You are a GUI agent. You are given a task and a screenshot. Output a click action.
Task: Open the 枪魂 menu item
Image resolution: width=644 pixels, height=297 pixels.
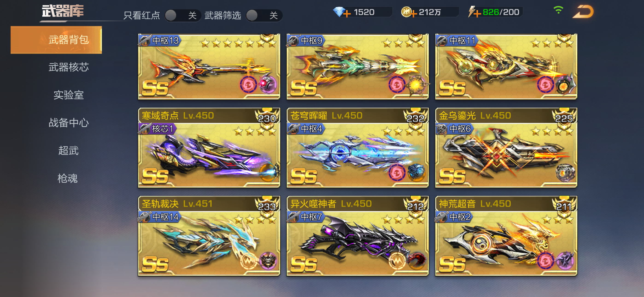tap(67, 178)
